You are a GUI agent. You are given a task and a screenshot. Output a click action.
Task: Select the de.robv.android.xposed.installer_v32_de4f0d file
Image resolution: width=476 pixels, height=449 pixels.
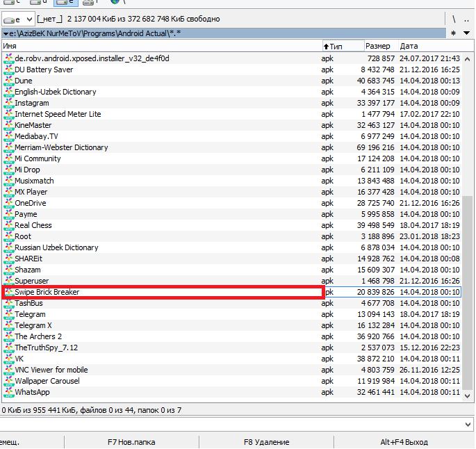pyautogui.click(x=92, y=58)
